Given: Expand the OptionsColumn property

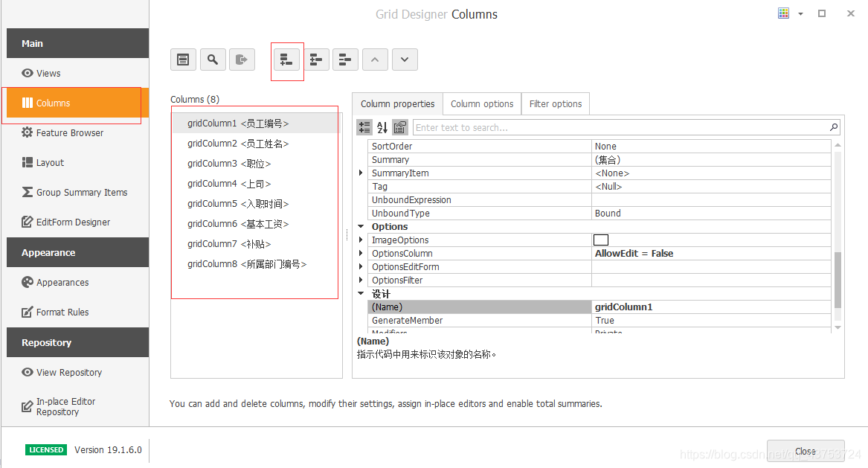Looking at the screenshot, I should coord(361,253).
